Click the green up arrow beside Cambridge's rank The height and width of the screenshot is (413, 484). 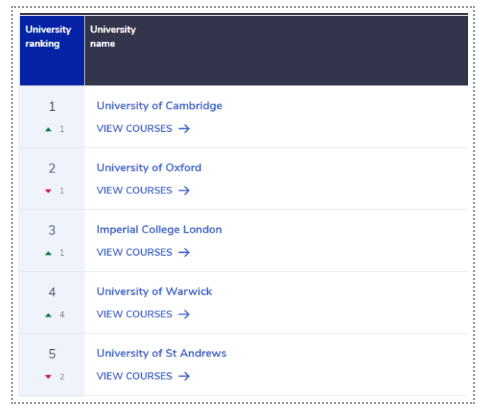(x=48, y=129)
